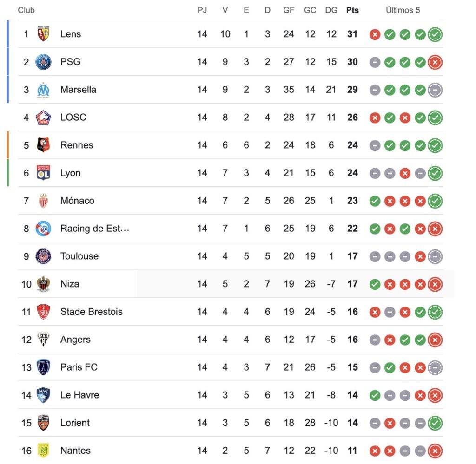The image size is (476, 464).
Task: Click the Le Havre HAC crest
Action: tap(43, 395)
